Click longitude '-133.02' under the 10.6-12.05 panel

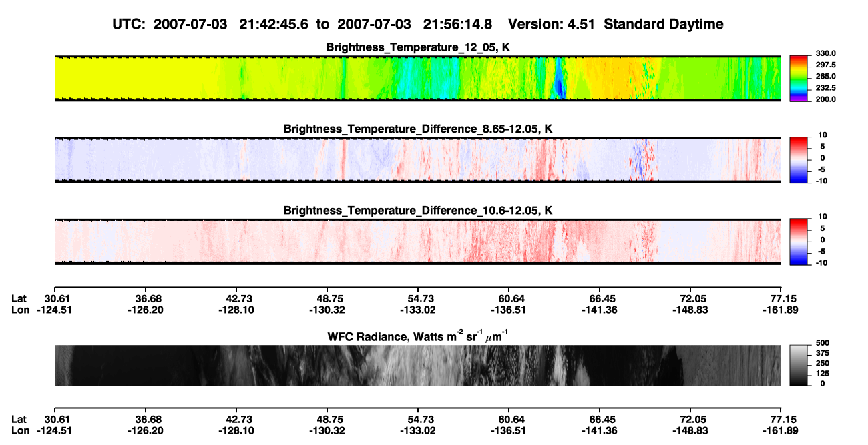(418, 310)
